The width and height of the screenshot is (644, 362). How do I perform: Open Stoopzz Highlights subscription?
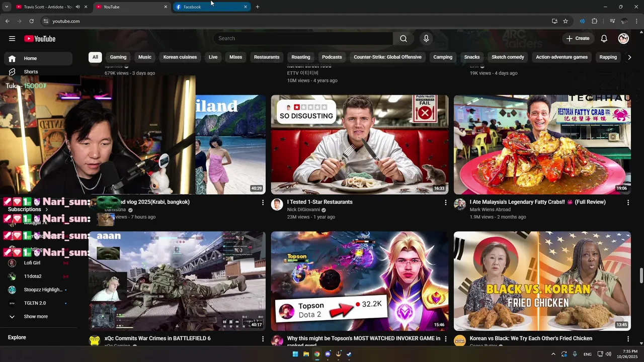point(38,290)
